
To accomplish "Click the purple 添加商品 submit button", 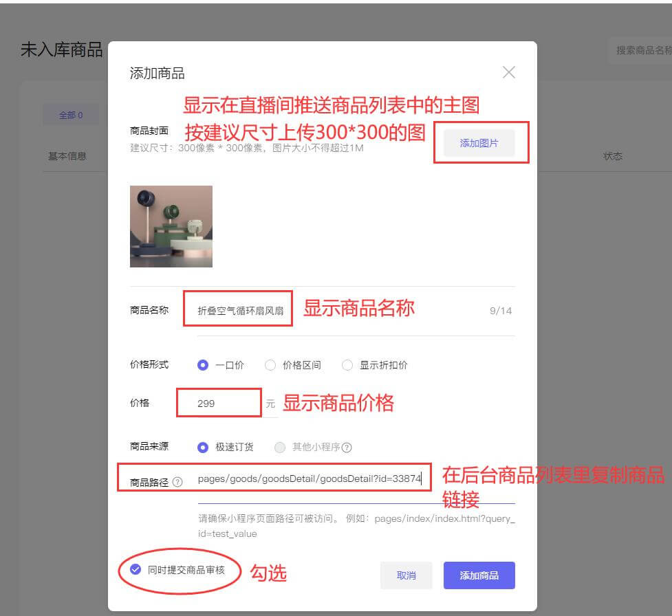I will [x=479, y=575].
